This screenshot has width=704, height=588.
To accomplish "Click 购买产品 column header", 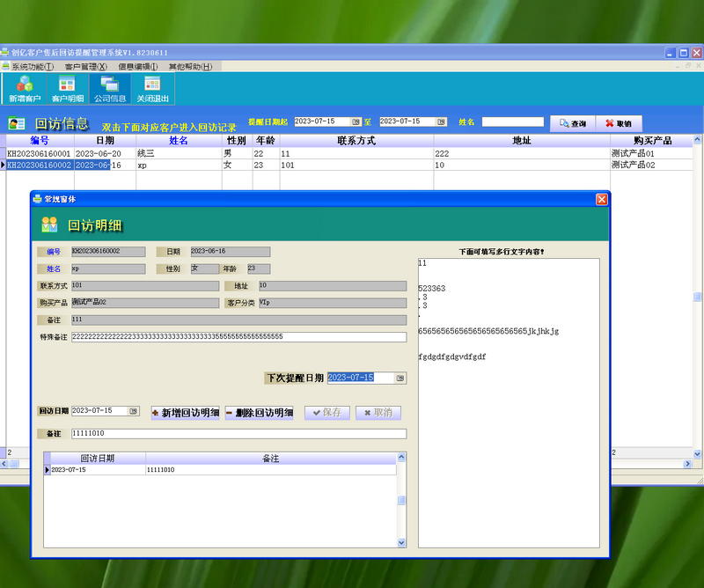I will click(651, 141).
